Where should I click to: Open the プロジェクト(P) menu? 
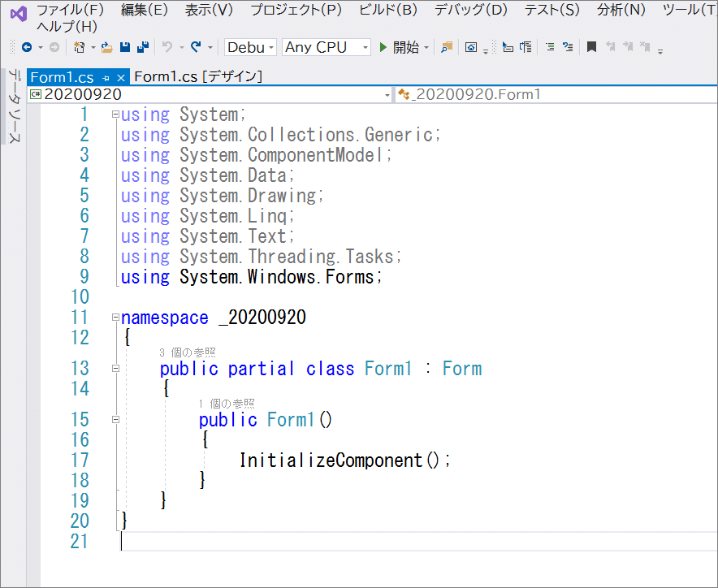pos(296,10)
